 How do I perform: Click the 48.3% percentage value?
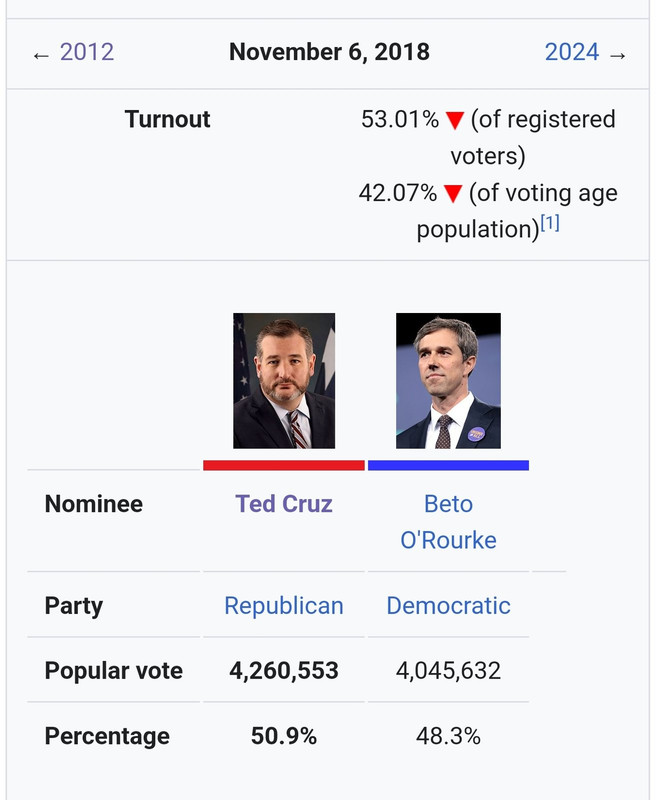448,737
